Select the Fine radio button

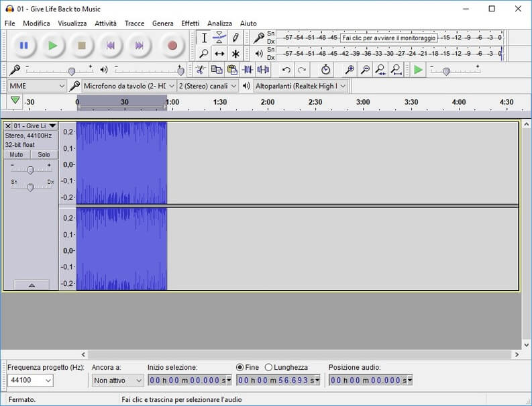(x=240, y=367)
